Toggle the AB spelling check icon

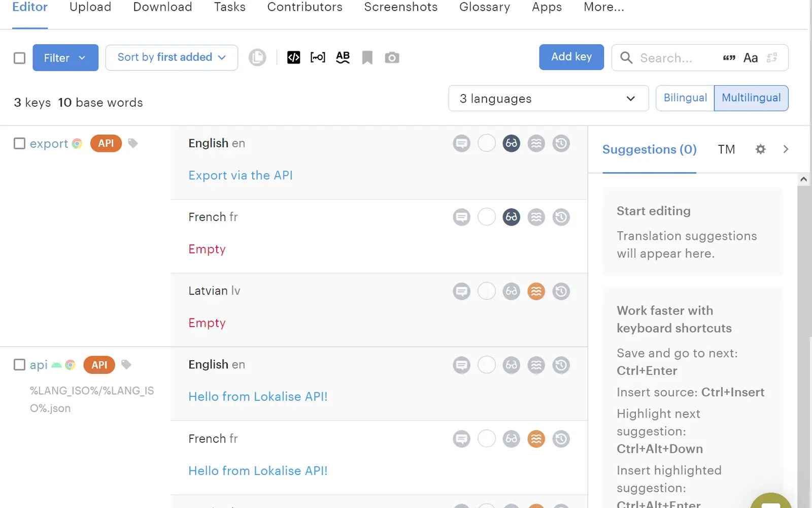(343, 57)
